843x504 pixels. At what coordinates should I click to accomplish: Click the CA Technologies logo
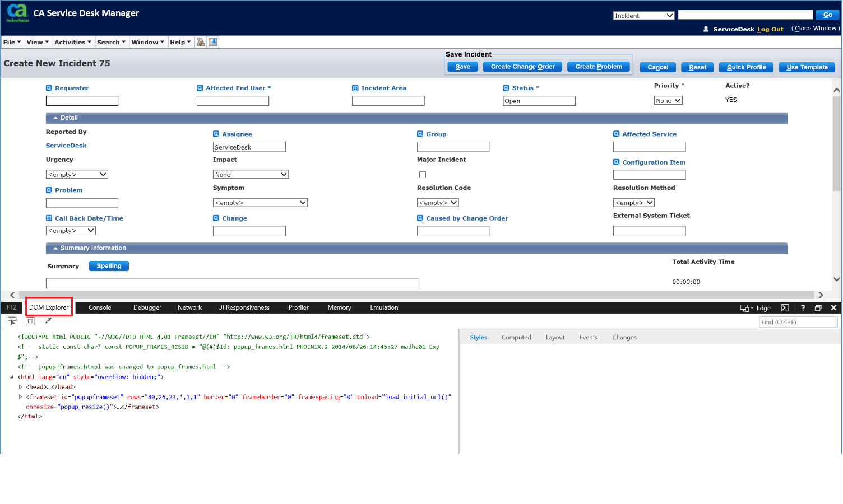[x=17, y=13]
